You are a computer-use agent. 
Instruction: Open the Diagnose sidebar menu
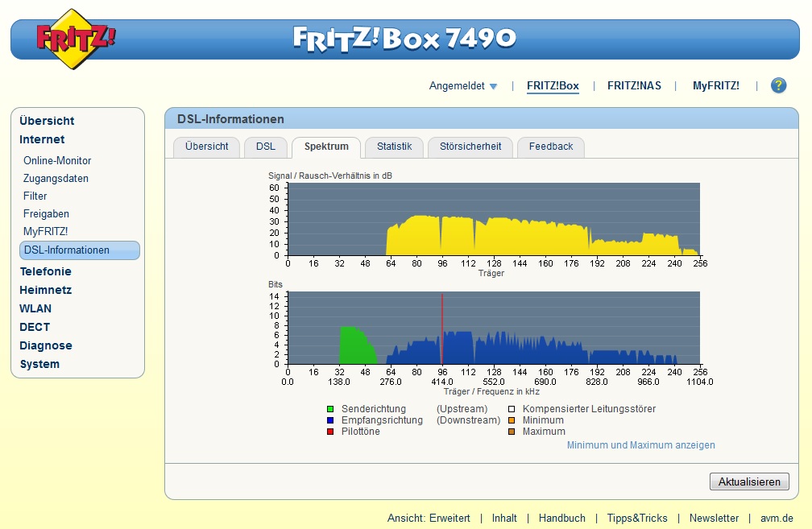point(46,345)
